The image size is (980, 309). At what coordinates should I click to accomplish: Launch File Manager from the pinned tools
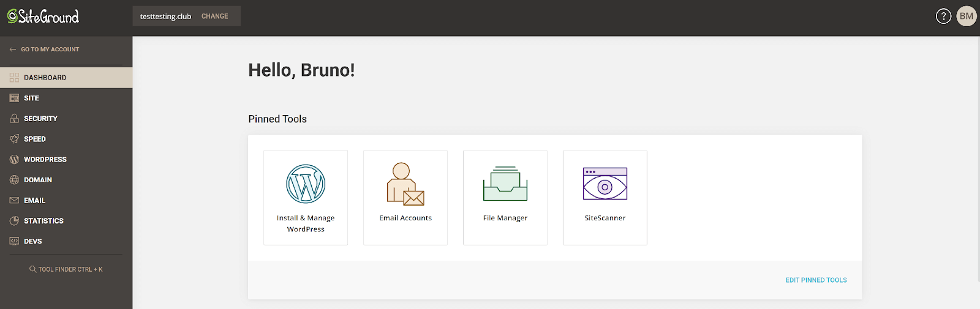click(505, 184)
